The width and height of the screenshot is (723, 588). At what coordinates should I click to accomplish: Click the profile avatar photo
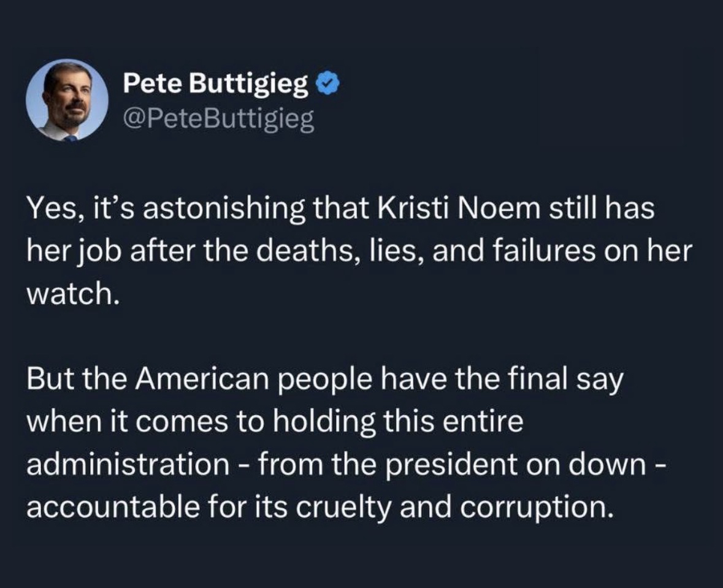[x=67, y=101]
